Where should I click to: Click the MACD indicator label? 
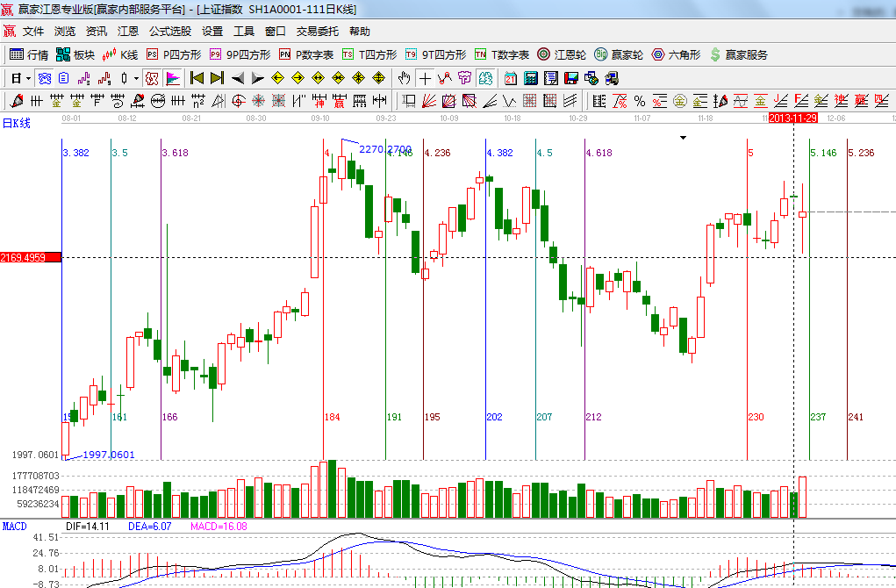coord(14,526)
